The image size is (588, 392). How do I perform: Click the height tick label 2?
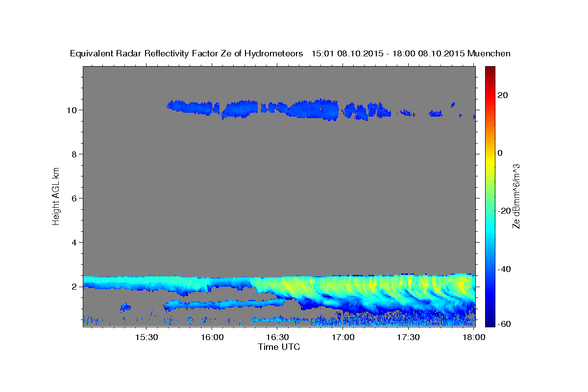coord(73,286)
